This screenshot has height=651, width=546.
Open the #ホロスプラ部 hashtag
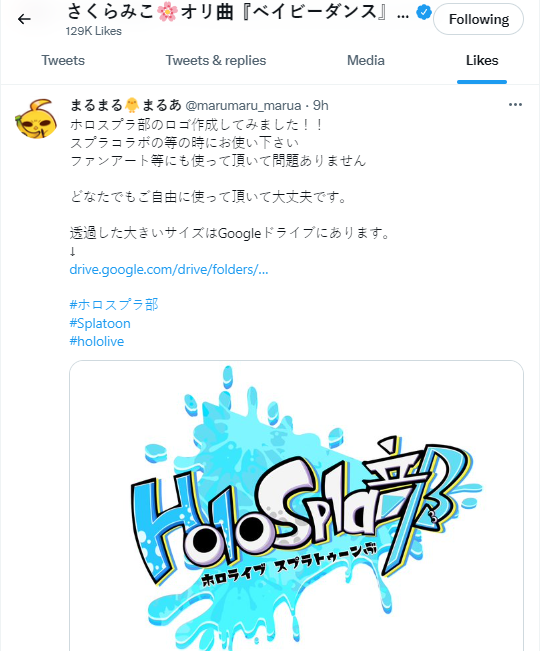pos(114,305)
